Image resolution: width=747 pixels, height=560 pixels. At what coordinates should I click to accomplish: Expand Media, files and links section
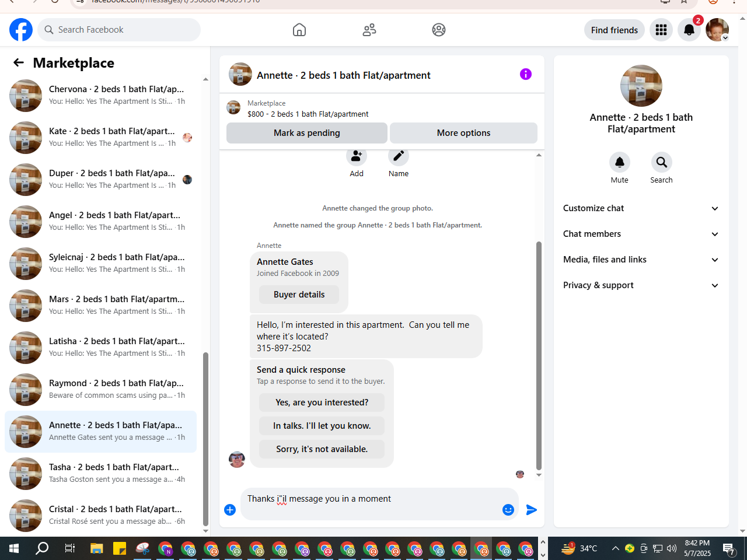[641, 260]
